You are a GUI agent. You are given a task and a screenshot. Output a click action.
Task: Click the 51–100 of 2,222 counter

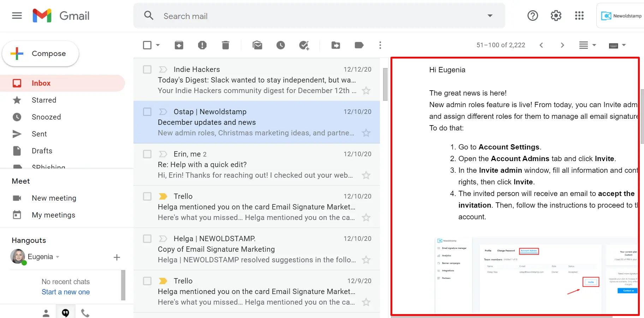coord(501,45)
